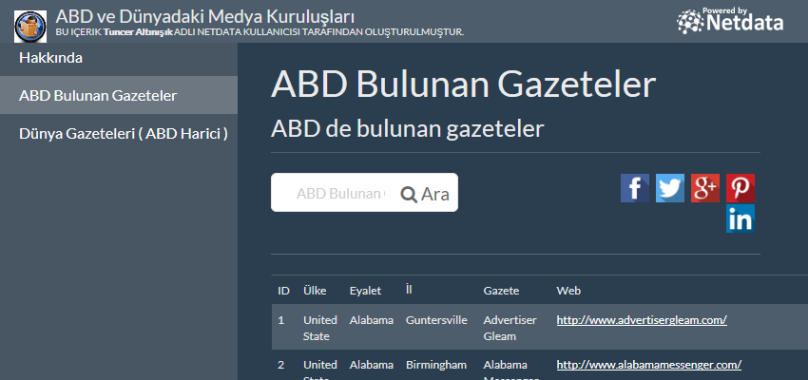Select the Guntersville cell

[436, 320]
